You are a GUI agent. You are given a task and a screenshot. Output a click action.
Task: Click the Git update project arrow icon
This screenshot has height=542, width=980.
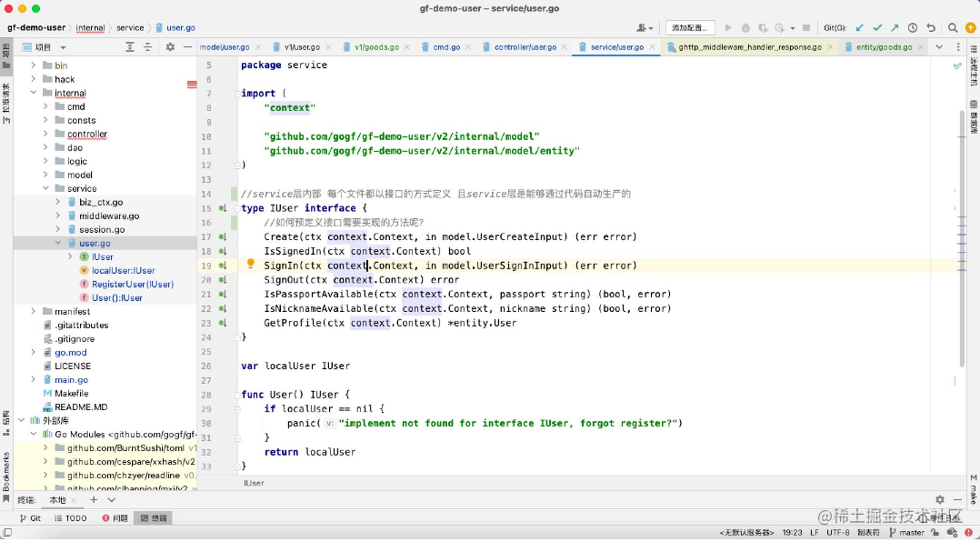point(859,28)
